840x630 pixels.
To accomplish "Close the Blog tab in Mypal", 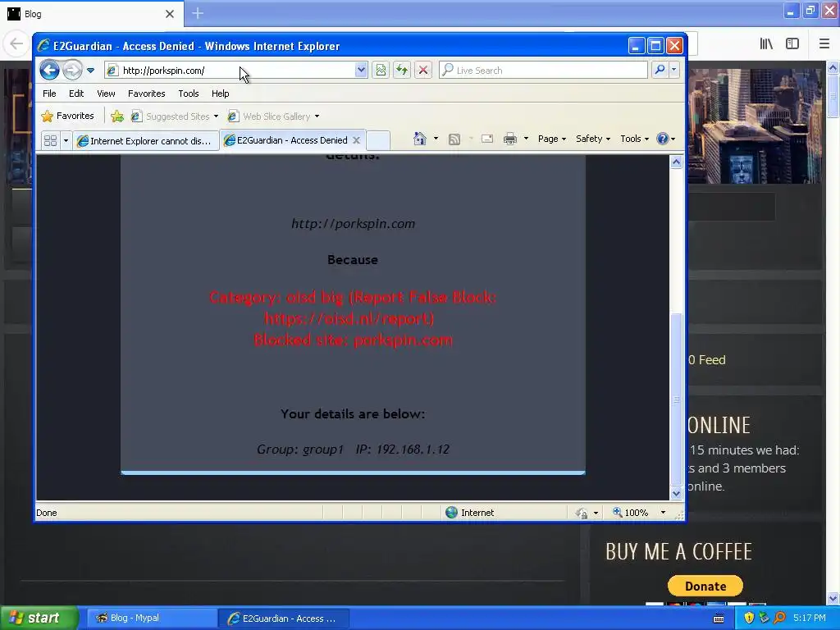I will tap(169, 14).
